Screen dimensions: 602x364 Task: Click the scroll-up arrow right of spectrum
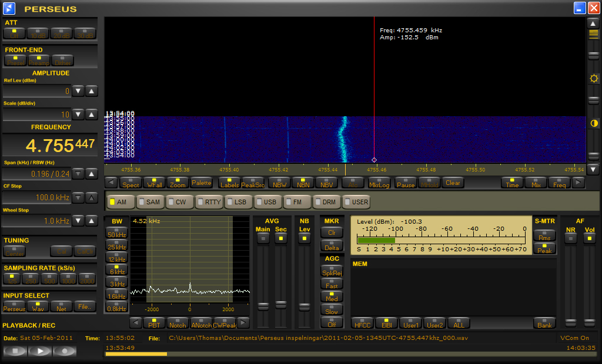click(x=593, y=23)
